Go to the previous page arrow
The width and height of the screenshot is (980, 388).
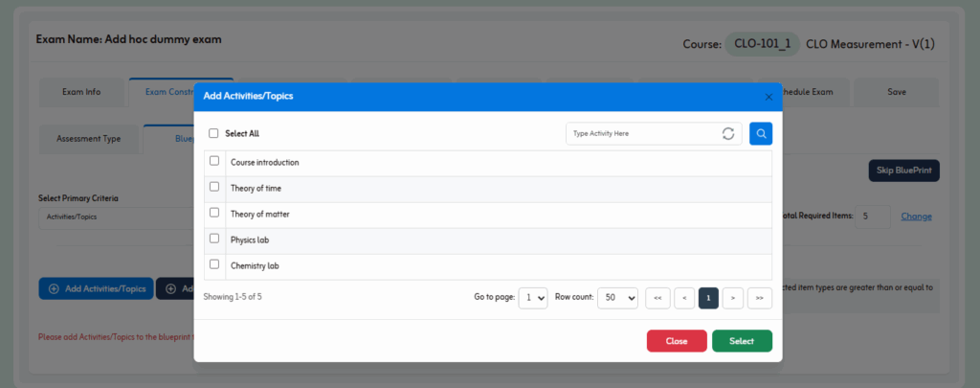pos(683,298)
